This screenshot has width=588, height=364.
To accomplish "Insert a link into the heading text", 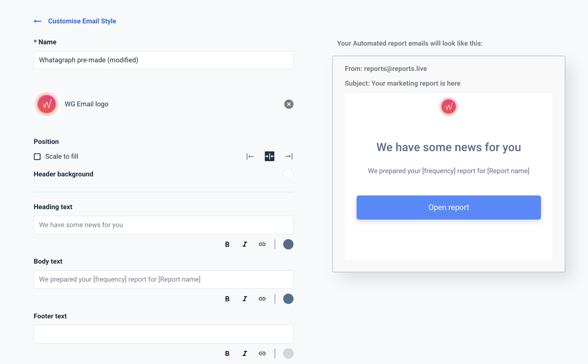I will point(262,244).
